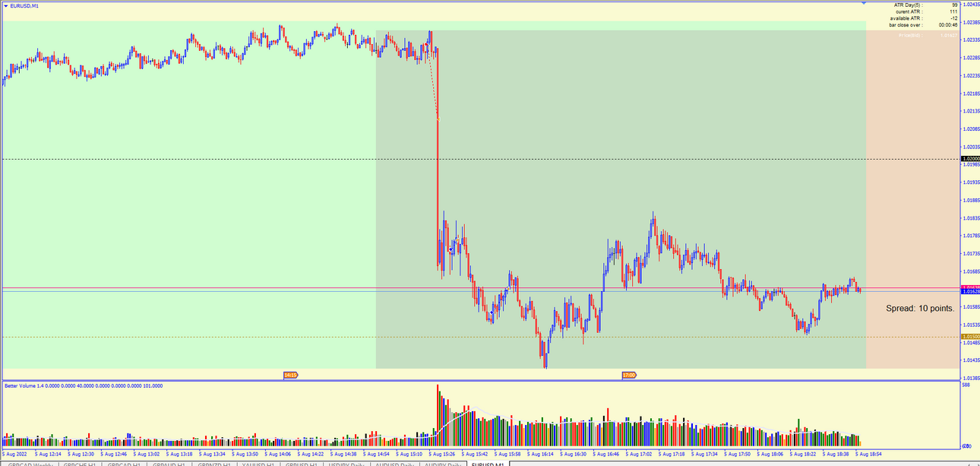The height and width of the screenshot is (466, 980).
Task: Click the '5 Aug 17:02' time axis label
Action: click(640, 453)
